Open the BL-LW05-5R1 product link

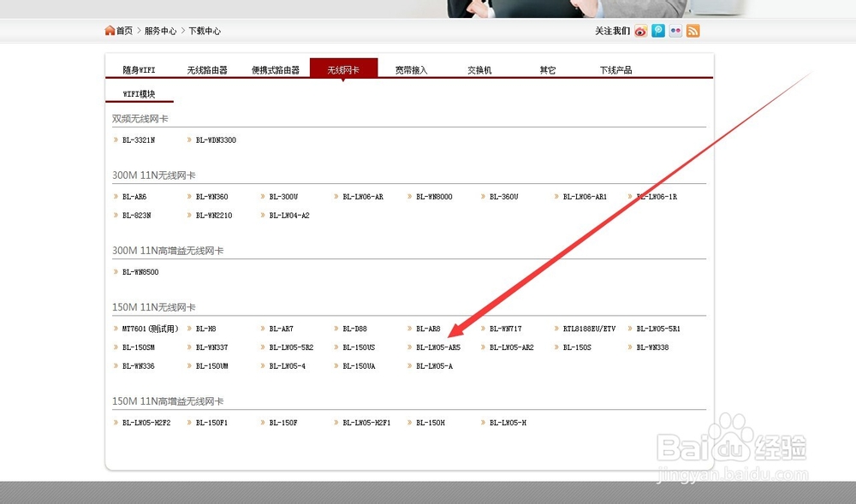(x=658, y=329)
